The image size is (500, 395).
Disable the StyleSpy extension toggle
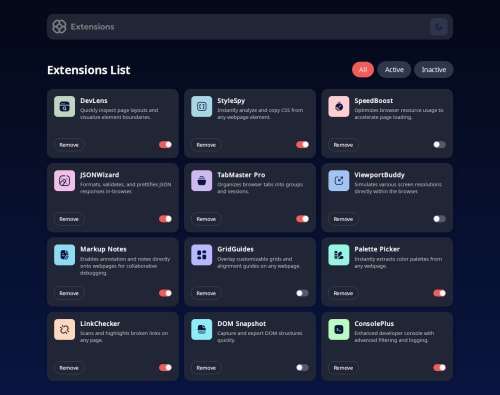(302, 145)
